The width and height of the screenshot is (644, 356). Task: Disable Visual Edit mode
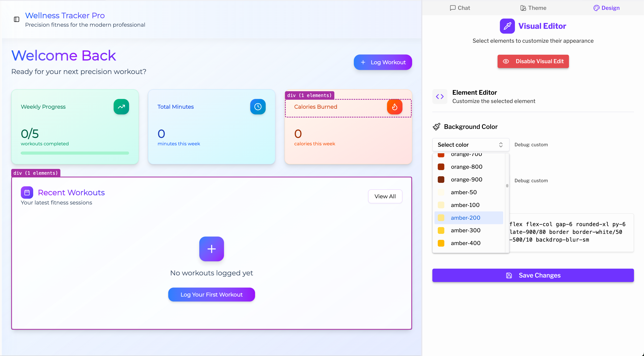pyautogui.click(x=533, y=61)
